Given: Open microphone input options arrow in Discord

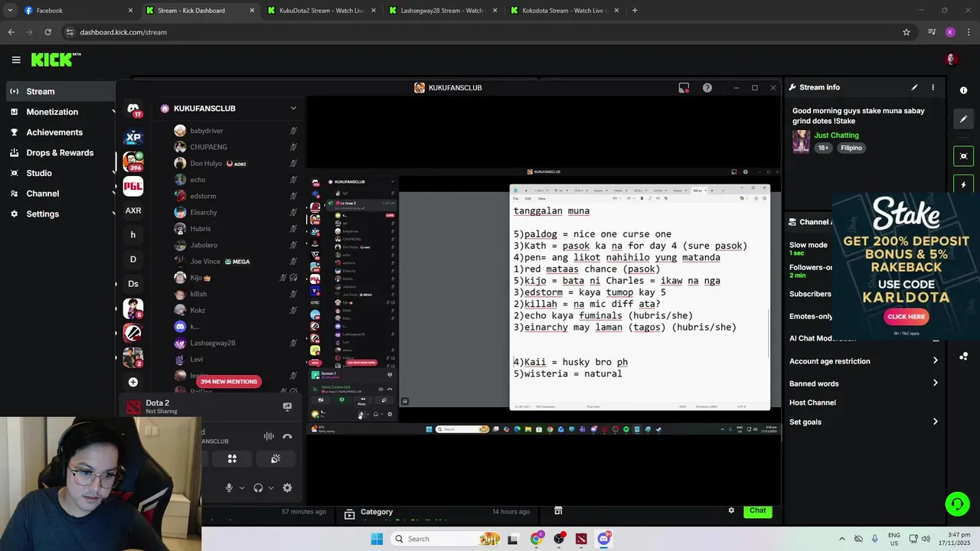Looking at the screenshot, I should 242,487.
